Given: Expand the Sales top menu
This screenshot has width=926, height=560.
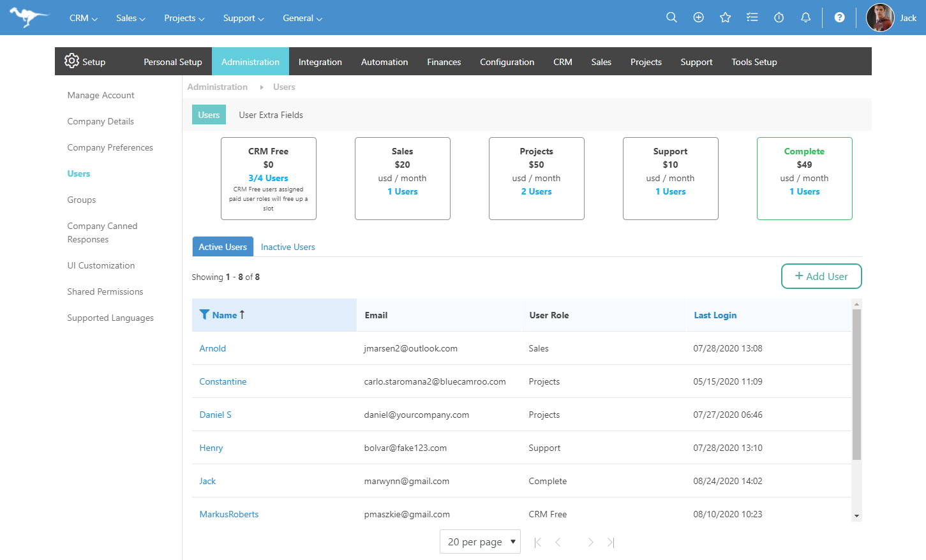Looking at the screenshot, I should [x=131, y=18].
